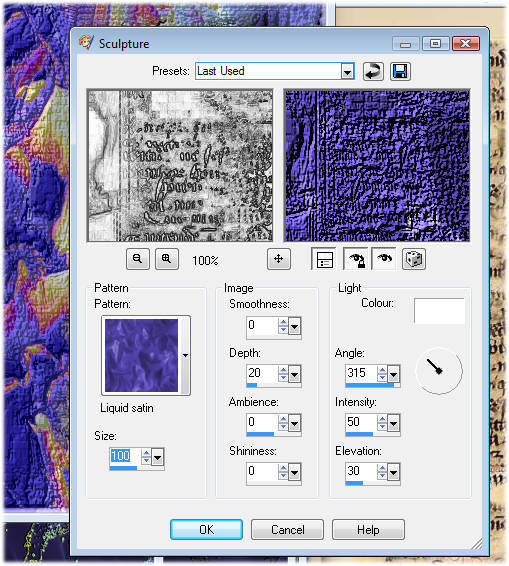Cancel the Sculpture dialog
The height and width of the screenshot is (566, 509).
pos(287,530)
